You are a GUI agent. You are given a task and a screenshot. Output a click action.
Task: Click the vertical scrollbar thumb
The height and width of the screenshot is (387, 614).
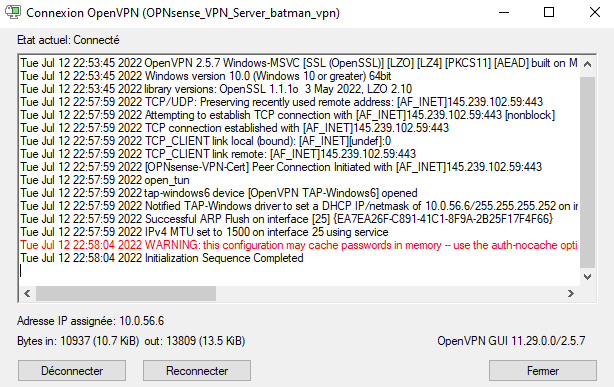pos(587,172)
